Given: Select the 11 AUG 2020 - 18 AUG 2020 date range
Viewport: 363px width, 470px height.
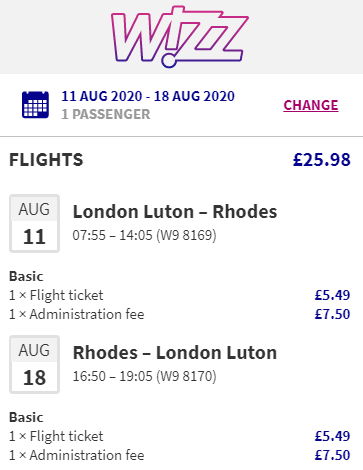Looking at the screenshot, I should click(148, 96).
